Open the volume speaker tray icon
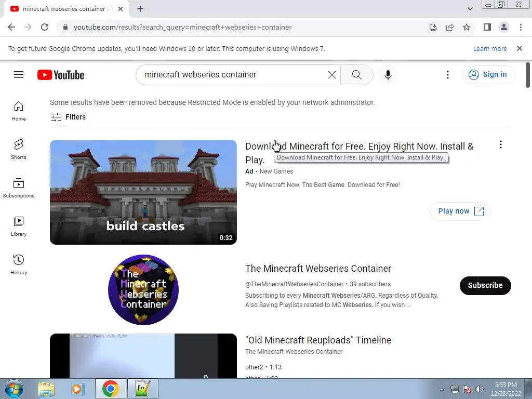This screenshot has height=399, width=532. 479,389
